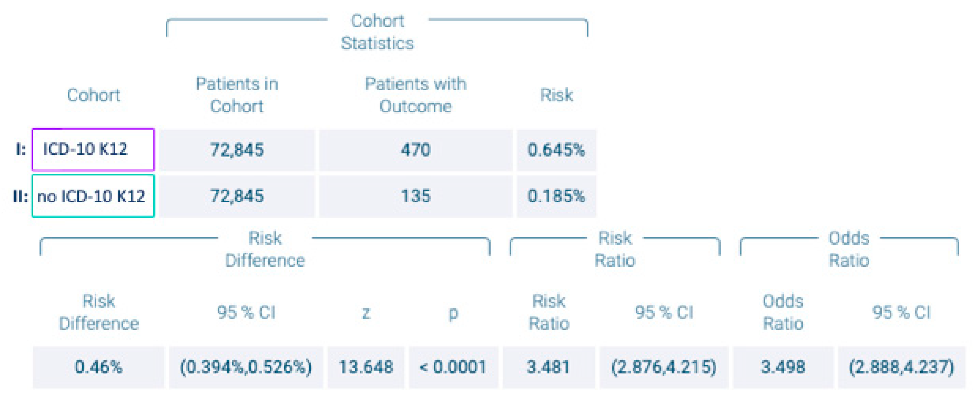980x403 pixels.
Task: Click the risk difference interval (0.394%,0.526%)
Action: [246, 367]
